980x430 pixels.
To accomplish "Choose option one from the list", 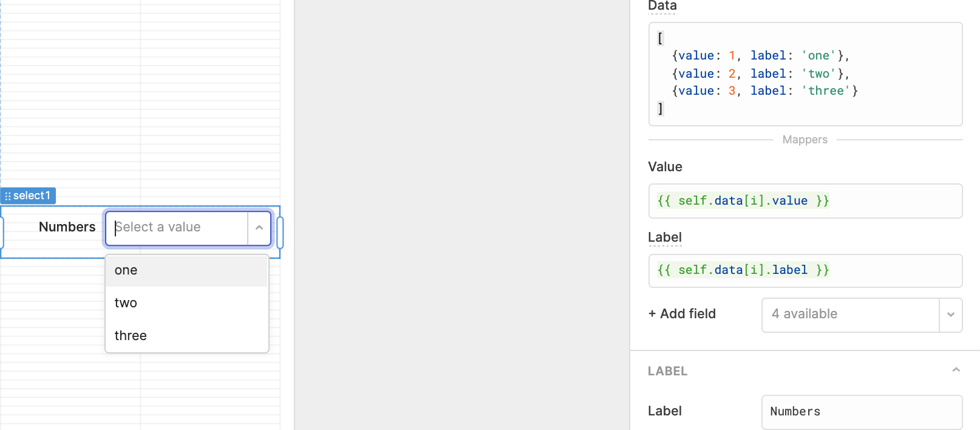I will pos(187,270).
